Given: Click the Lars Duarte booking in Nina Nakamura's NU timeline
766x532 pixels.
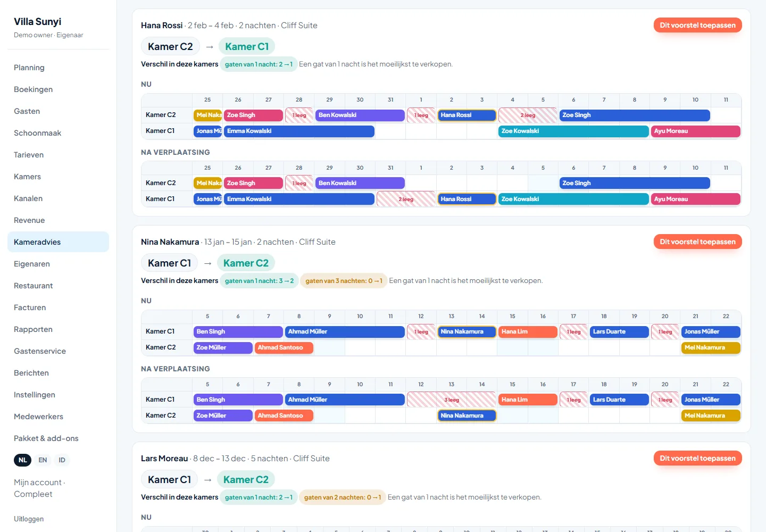Looking at the screenshot, I should click(619, 331).
